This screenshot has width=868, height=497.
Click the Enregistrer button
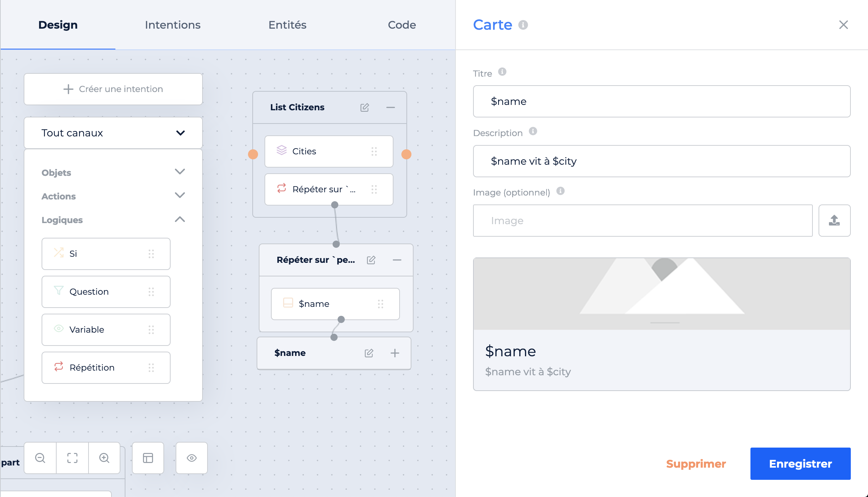tap(800, 464)
